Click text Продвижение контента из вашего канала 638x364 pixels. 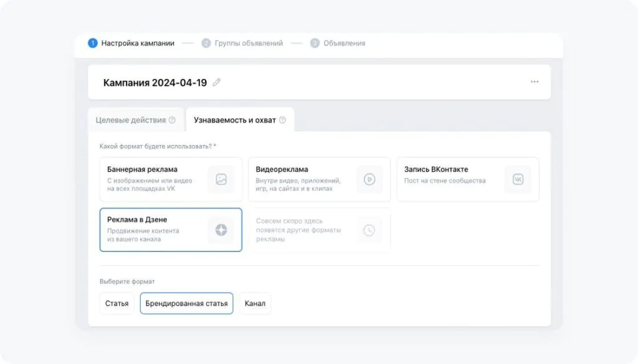[143, 235]
